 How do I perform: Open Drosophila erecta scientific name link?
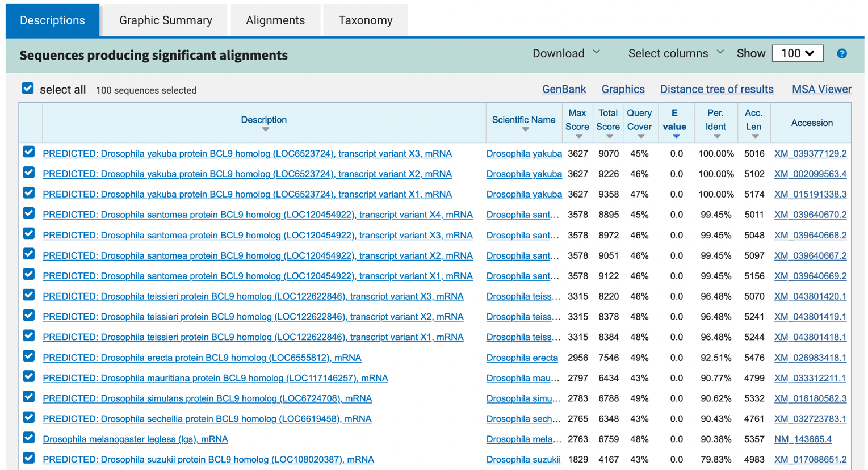(x=522, y=358)
